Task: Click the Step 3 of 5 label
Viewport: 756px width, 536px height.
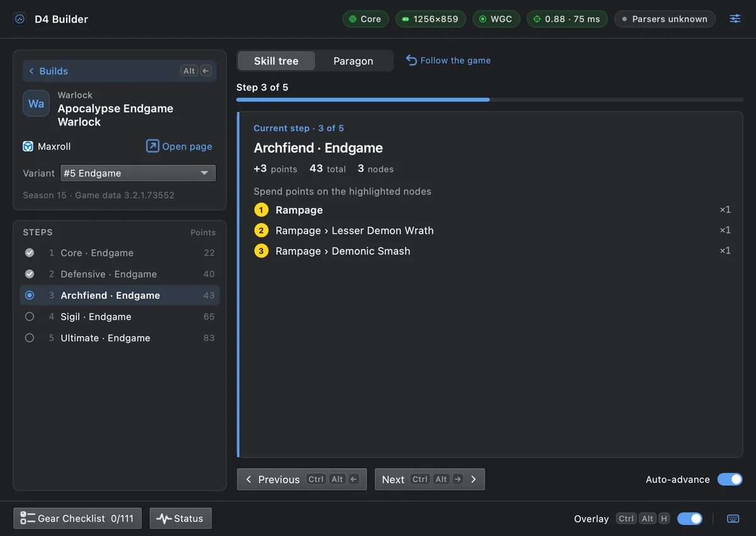Action: pos(262,87)
